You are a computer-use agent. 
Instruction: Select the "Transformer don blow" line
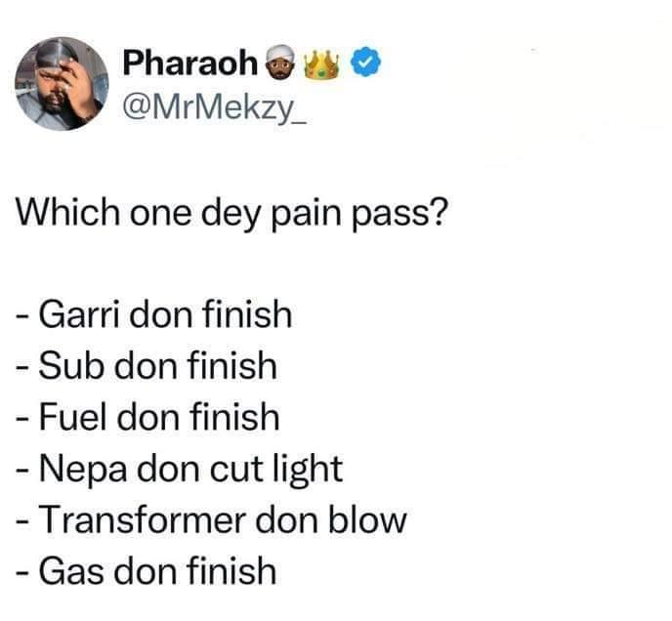(211, 519)
